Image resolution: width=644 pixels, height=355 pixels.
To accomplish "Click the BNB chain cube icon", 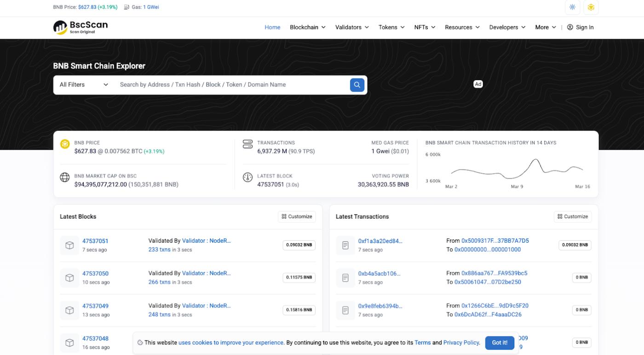I will click(591, 7).
